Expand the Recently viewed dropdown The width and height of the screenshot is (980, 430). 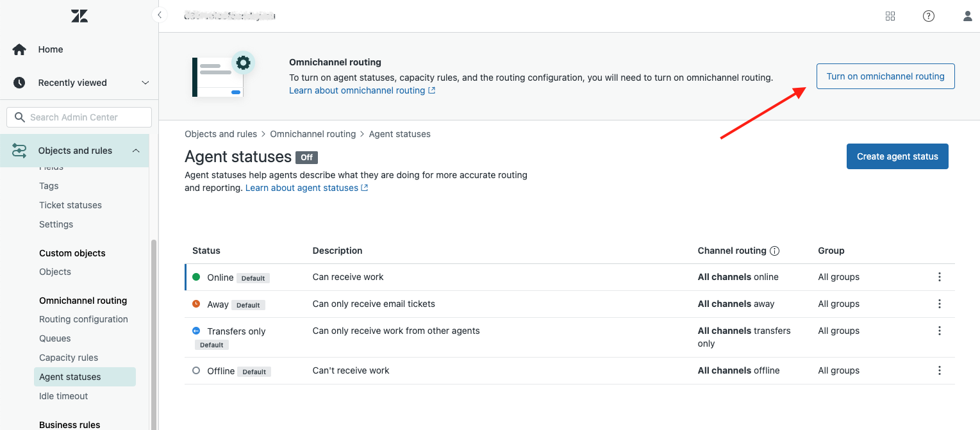(145, 83)
